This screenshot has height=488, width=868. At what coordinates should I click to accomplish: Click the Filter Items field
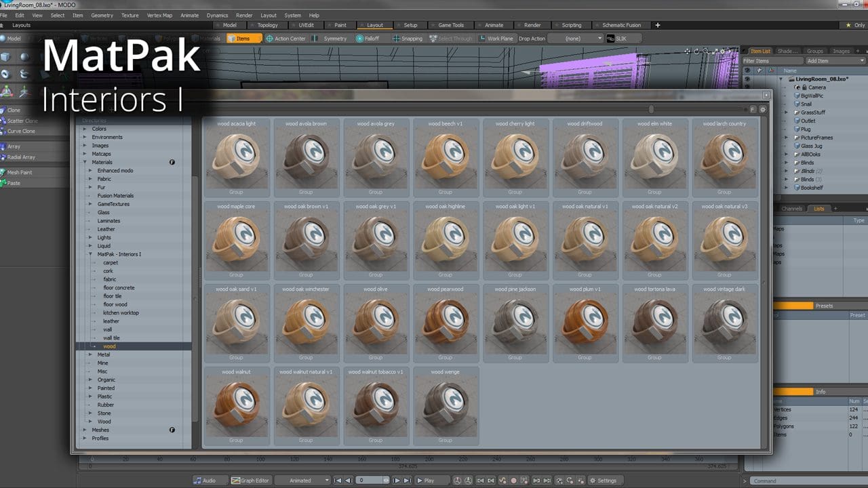tap(773, 61)
